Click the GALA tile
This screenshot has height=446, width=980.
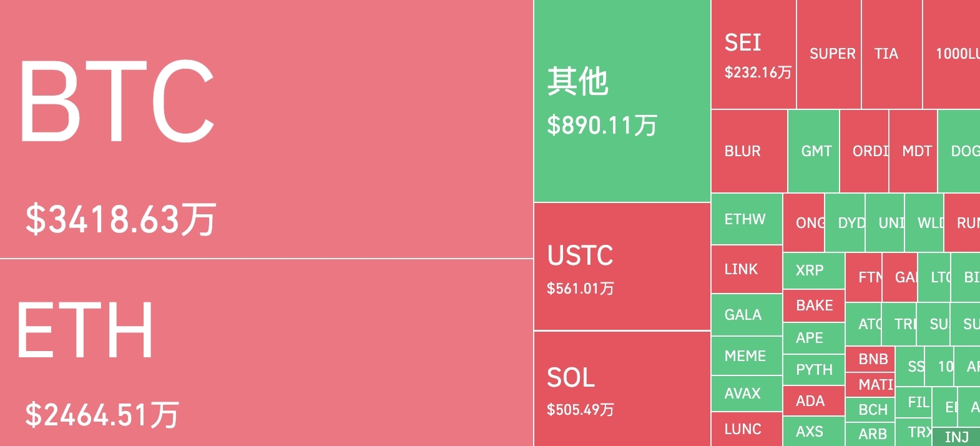coord(747,315)
